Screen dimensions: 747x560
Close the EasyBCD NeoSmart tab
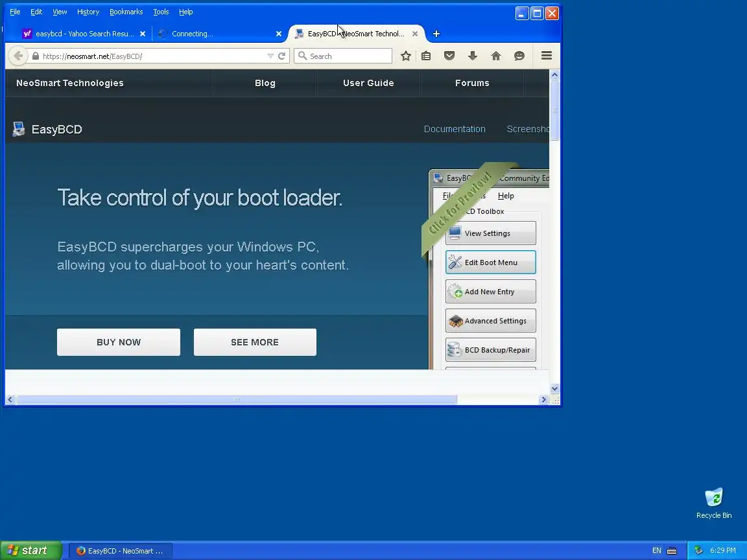tap(415, 34)
